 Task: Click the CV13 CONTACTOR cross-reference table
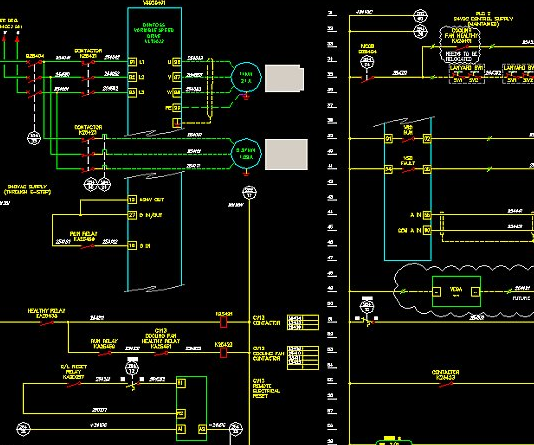click(303, 322)
